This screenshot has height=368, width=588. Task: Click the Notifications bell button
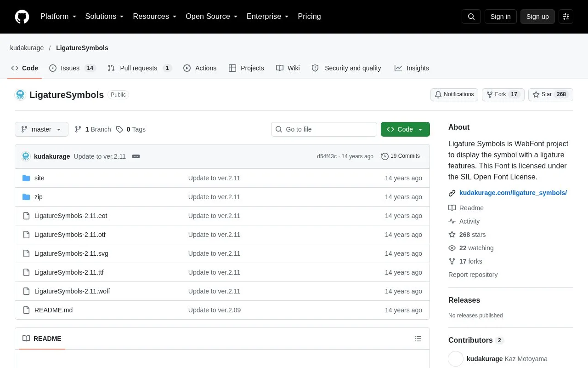[454, 95]
